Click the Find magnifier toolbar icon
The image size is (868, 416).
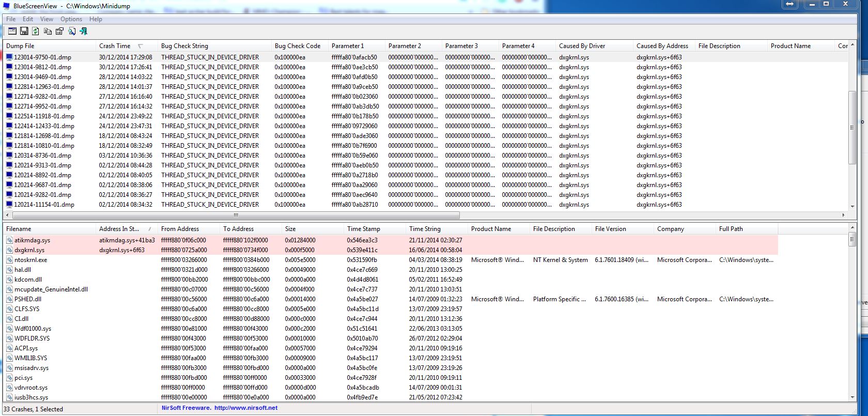pos(71,32)
